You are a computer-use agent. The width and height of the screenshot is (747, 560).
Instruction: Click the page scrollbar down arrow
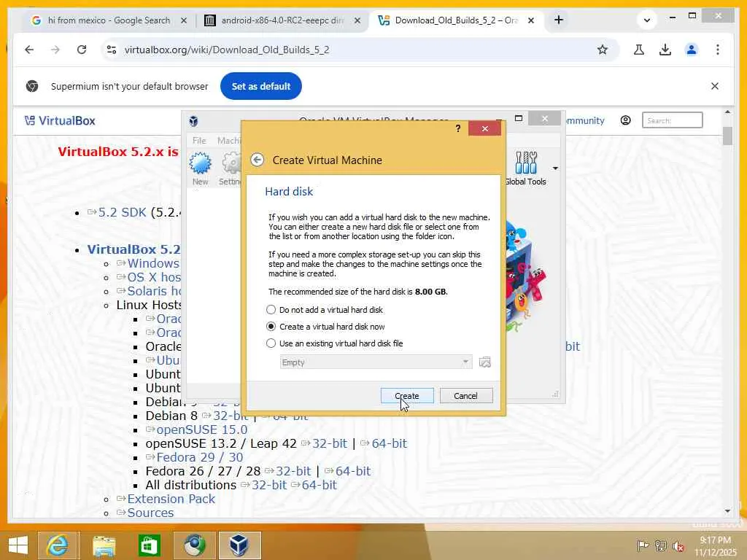(x=727, y=511)
